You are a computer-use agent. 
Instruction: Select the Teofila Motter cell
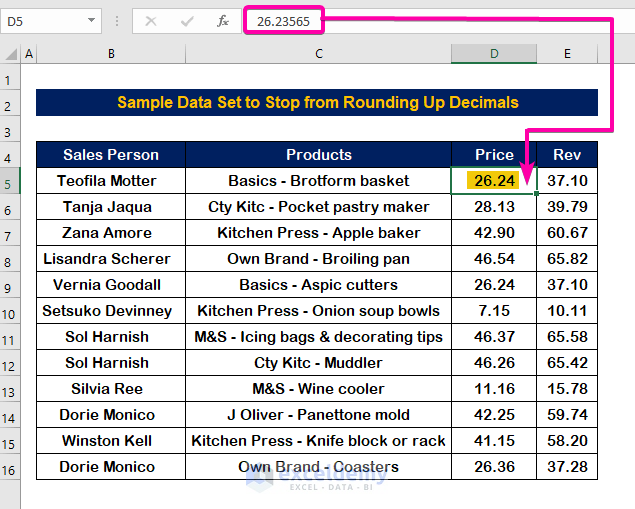[x=111, y=181]
